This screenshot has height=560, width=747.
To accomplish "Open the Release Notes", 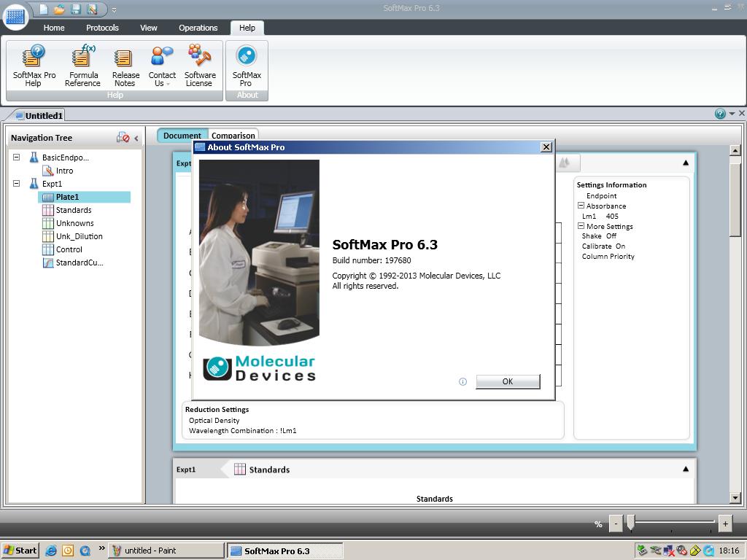I will (x=125, y=66).
